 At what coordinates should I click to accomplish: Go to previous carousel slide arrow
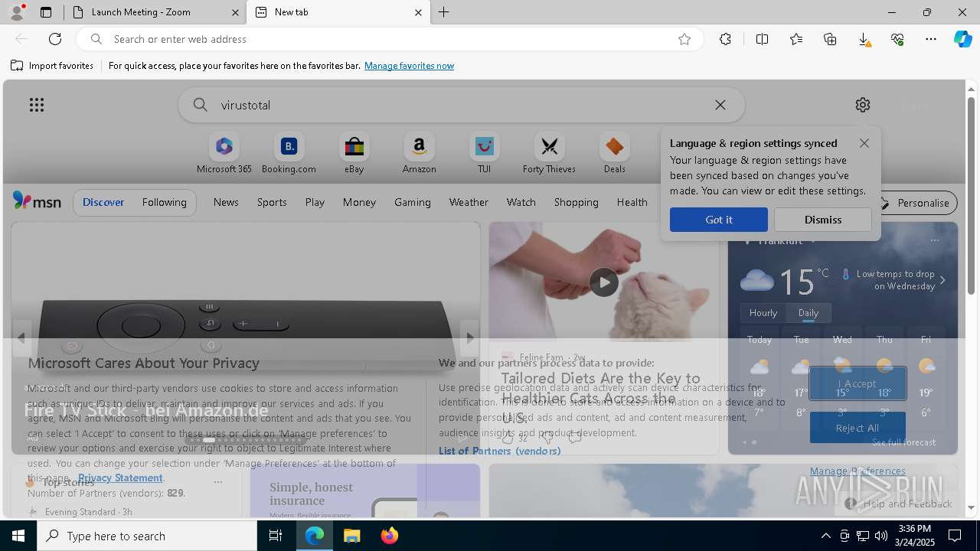point(21,337)
